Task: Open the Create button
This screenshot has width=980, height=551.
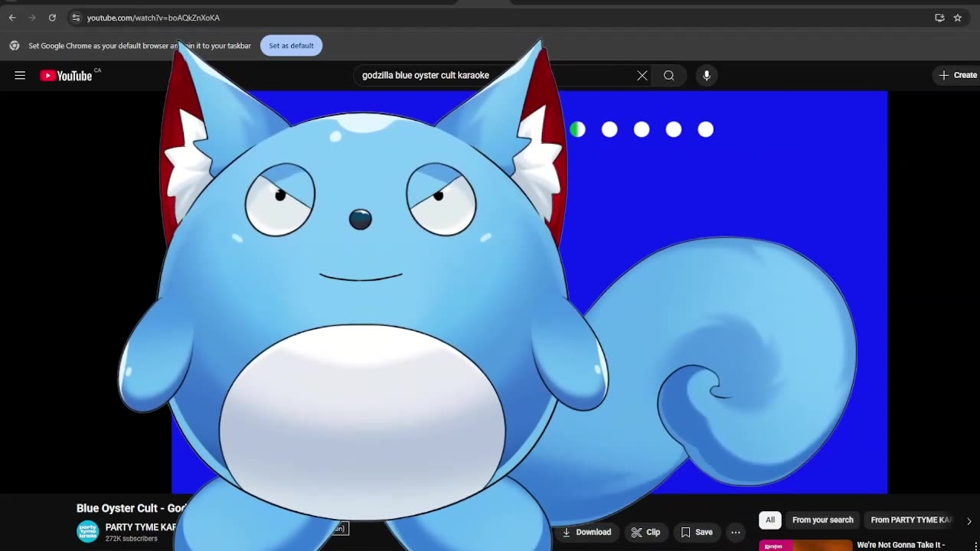Action: [958, 75]
